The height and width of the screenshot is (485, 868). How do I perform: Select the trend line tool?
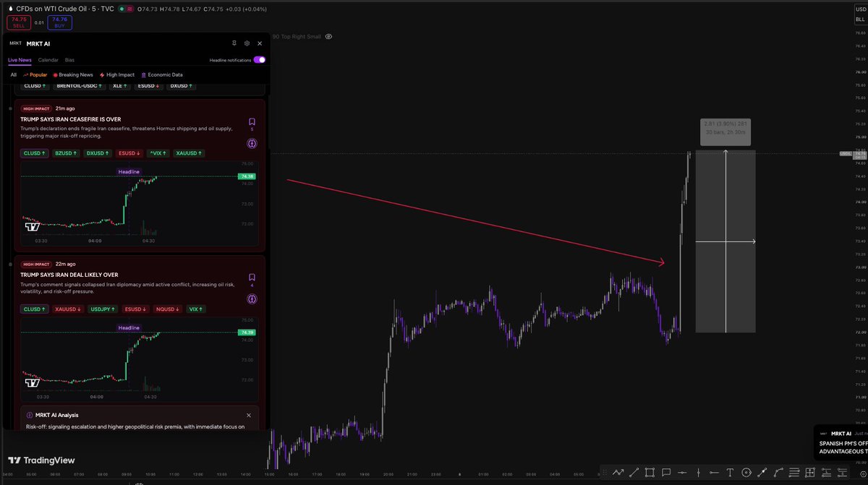tap(634, 473)
